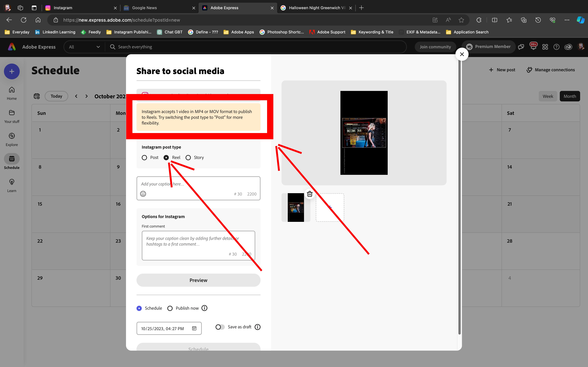Open calendar picker in date field
Image resolution: width=588 pixels, height=367 pixels.
(x=194, y=328)
